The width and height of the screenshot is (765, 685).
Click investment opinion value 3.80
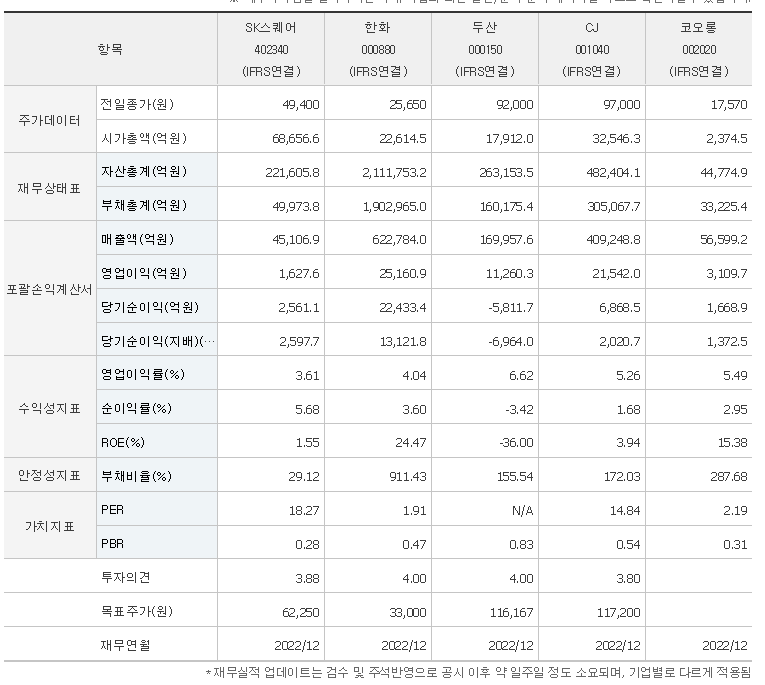coord(628,578)
